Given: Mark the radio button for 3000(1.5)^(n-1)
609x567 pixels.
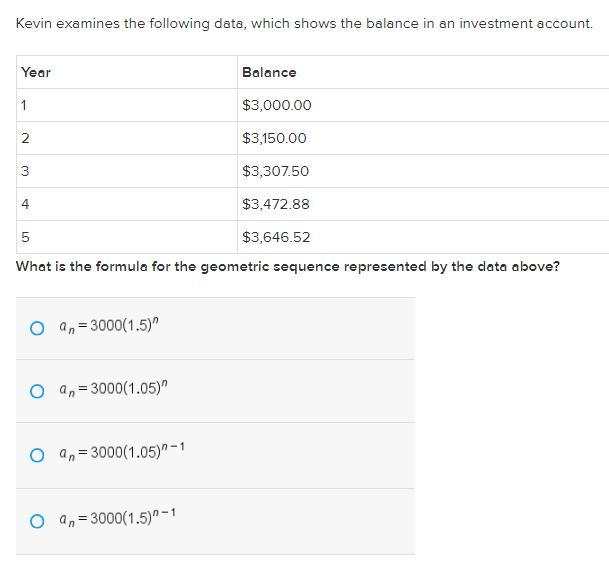Looking at the screenshot, I should pos(37,520).
